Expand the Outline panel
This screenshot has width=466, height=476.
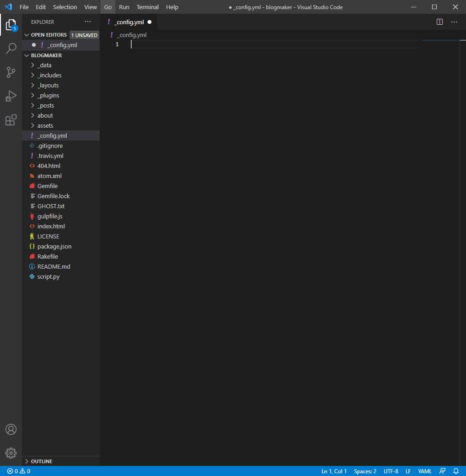(61, 461)
